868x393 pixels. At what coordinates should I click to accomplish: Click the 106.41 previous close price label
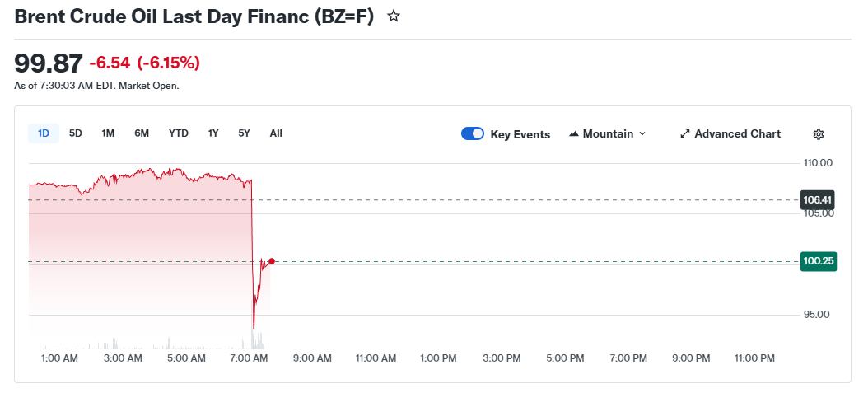(x=818, y=199)
